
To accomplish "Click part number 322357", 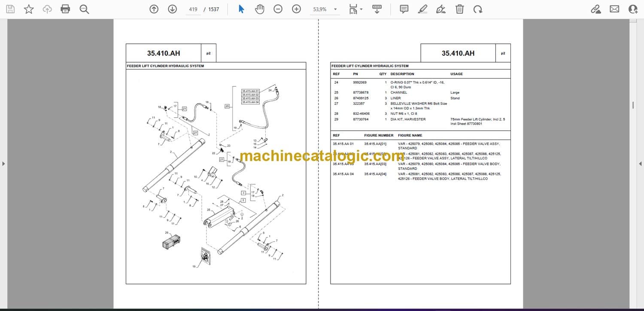I will tap(358, 104).
